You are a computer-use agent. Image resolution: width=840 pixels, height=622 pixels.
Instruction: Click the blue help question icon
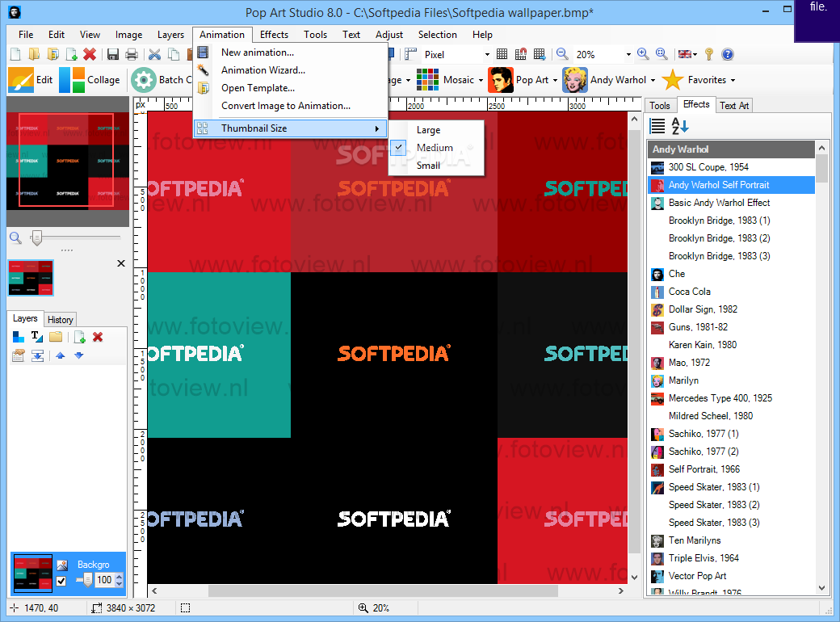(x=727, y=54)
